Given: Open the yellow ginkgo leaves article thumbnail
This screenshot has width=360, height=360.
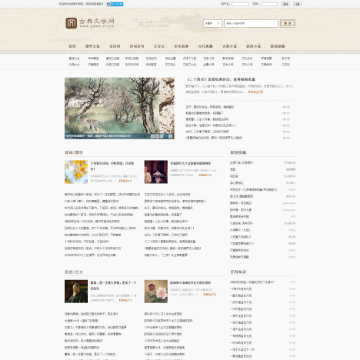Looking at the screenshot, I should coord(76,172).
